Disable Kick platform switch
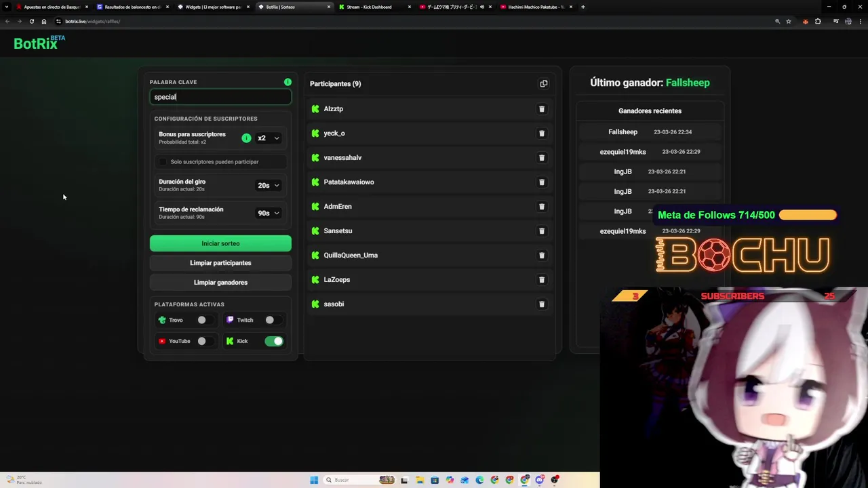Screen dimensions: 868x488 pyautogui.click(x=274, y=341)
